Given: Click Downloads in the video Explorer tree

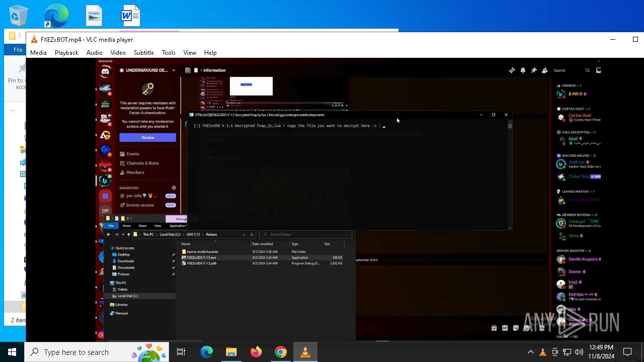Looking at the screenshot, I should pos(126,261).
